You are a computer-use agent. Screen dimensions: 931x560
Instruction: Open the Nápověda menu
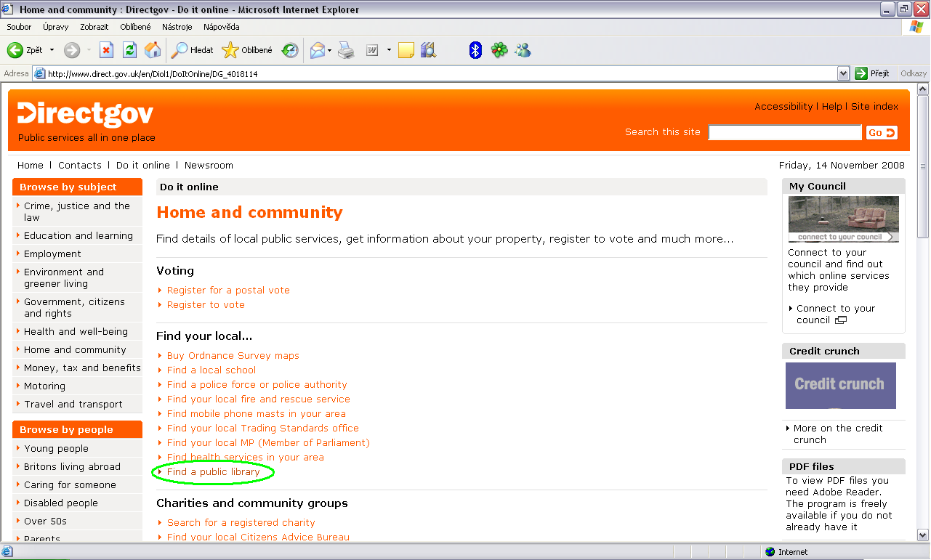(222, 27)
